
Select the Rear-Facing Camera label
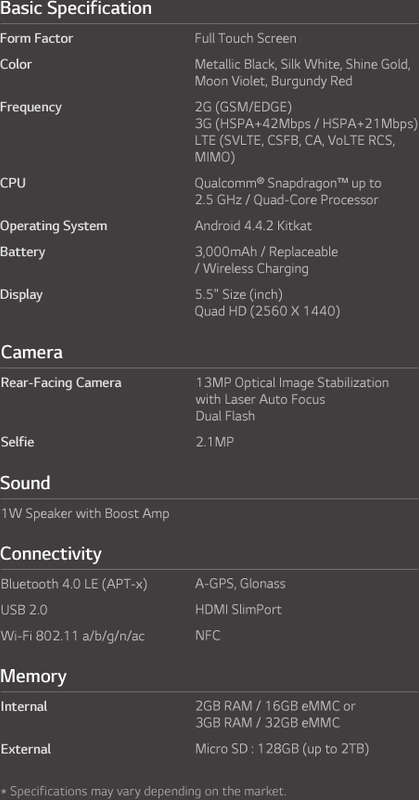click(x=61, y=383)
